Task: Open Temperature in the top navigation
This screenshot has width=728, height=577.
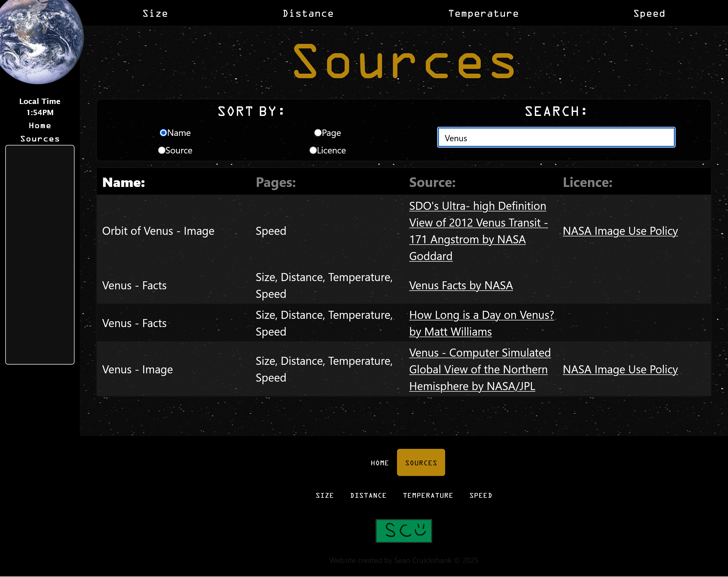Action: (x=483, y=14)
